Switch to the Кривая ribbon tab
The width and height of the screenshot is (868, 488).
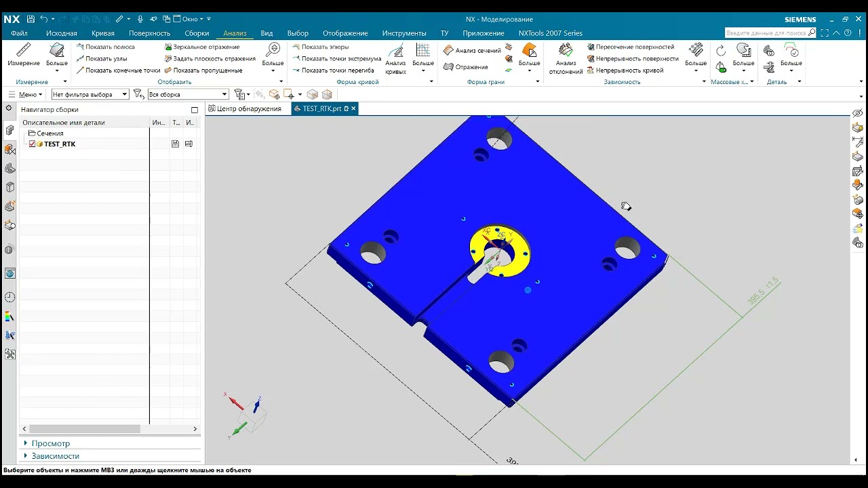point(103,33)
